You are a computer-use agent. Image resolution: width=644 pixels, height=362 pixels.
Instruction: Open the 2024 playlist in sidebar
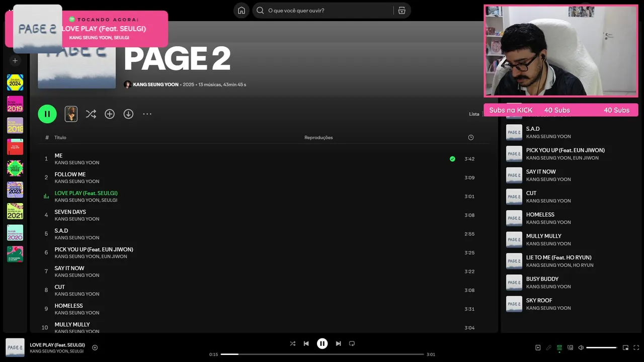click(x=15, y=82)
